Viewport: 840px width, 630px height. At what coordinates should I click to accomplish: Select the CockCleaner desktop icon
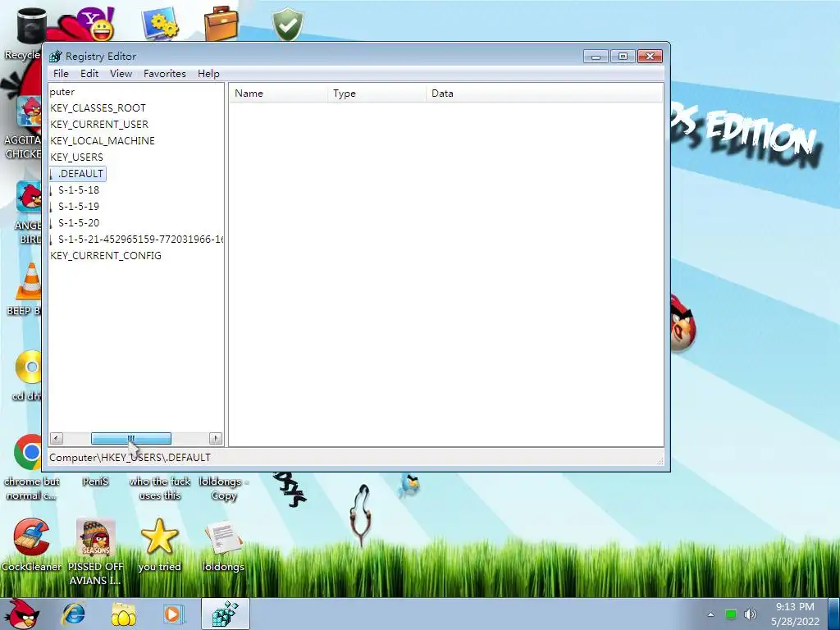pos(31,545)
